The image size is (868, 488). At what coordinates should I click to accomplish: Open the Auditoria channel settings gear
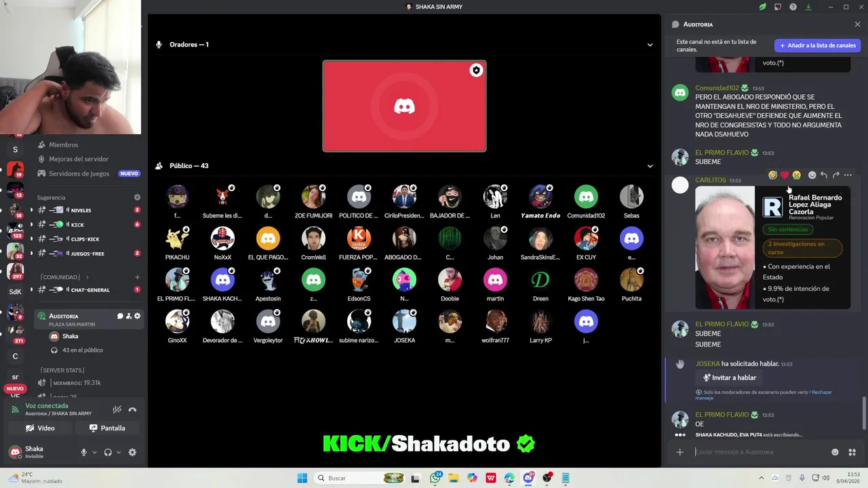point(138,316)
